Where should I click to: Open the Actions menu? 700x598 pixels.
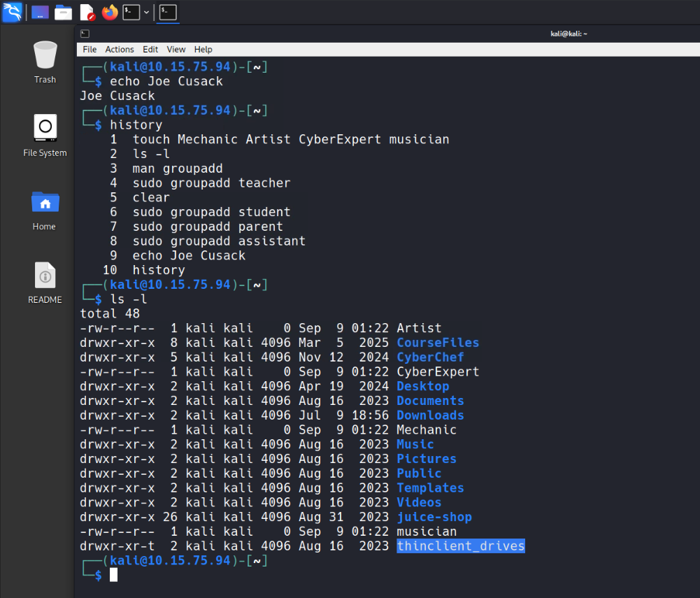(120, 50)
